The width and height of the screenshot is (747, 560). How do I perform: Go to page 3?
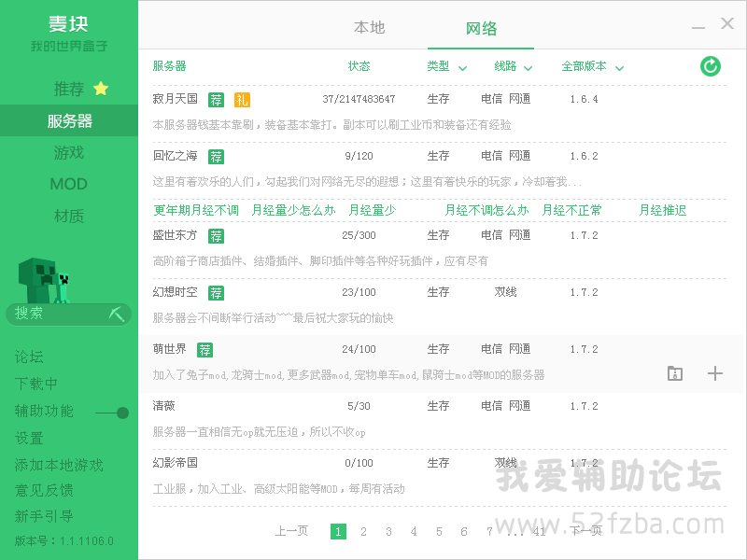click(388, 531)
